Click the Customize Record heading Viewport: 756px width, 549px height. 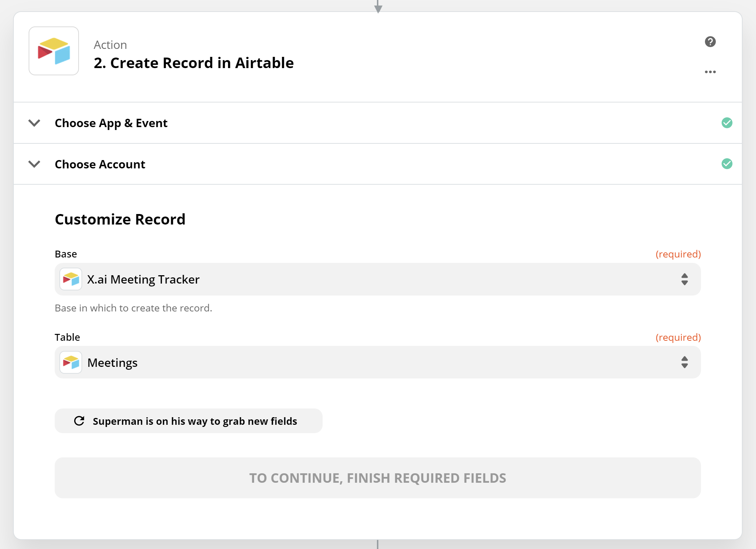120,219
